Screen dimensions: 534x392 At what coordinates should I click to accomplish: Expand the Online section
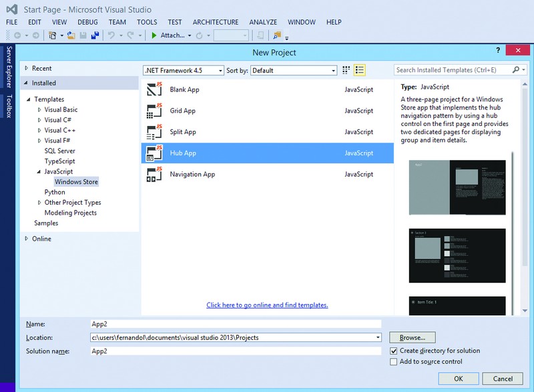[26, 239]
